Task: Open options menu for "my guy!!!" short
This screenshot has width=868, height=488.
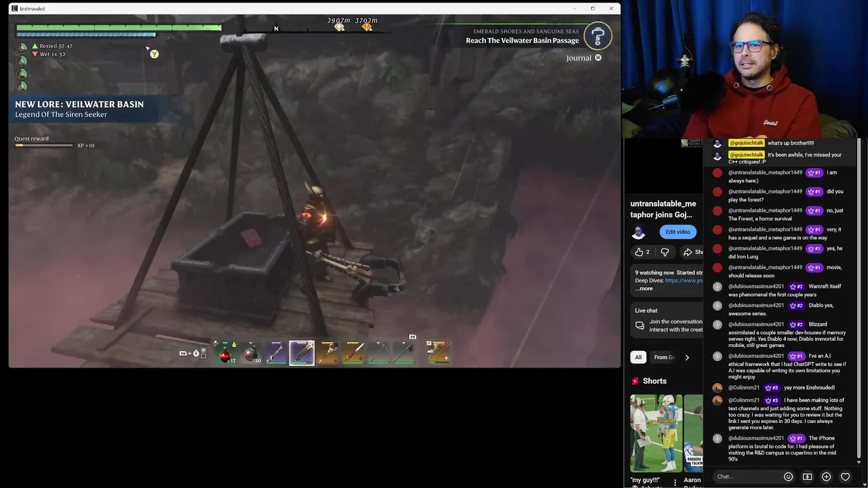Action: point(675,483)
